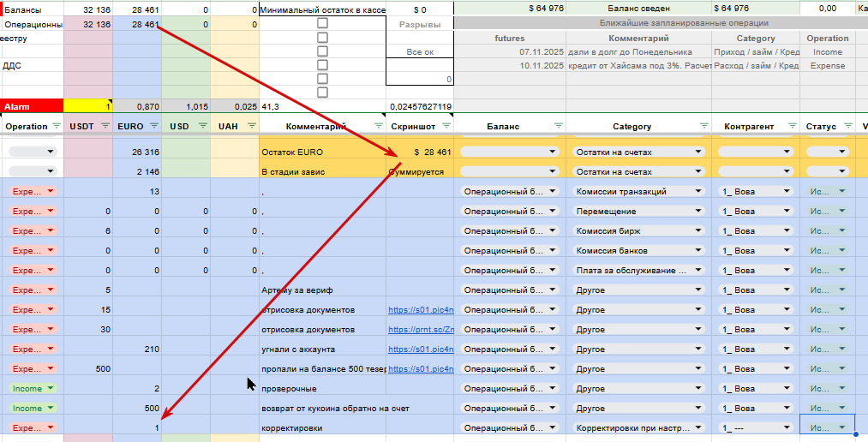The width and height of the screenshot is (868, 442).
Task: Open screenshot link in the 15 USDT отрисовка row
Action: pos(421,310)
